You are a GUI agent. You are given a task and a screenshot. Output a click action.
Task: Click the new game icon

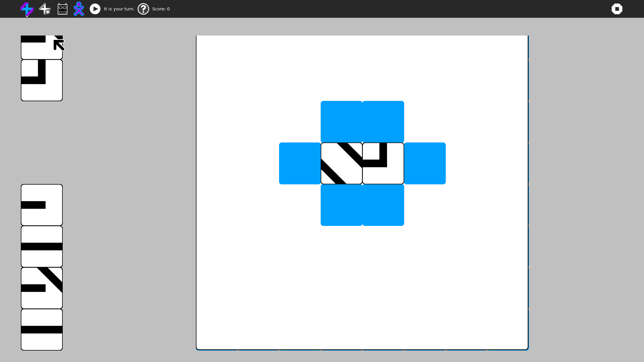45,9
